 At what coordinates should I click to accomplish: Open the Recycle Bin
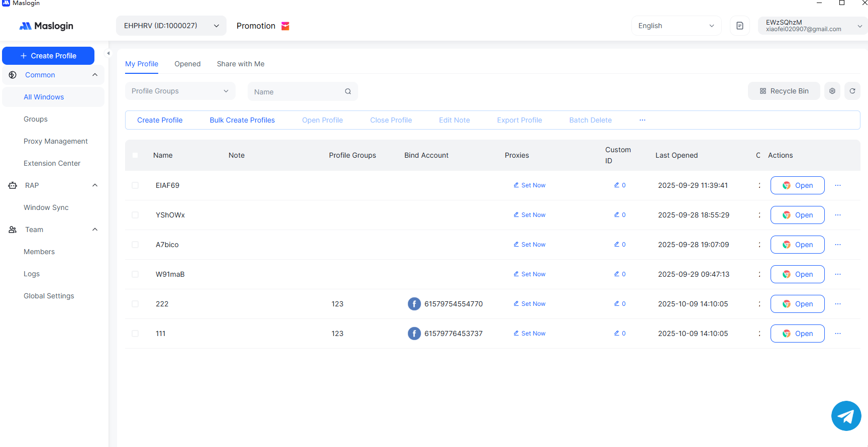[784, 91]
